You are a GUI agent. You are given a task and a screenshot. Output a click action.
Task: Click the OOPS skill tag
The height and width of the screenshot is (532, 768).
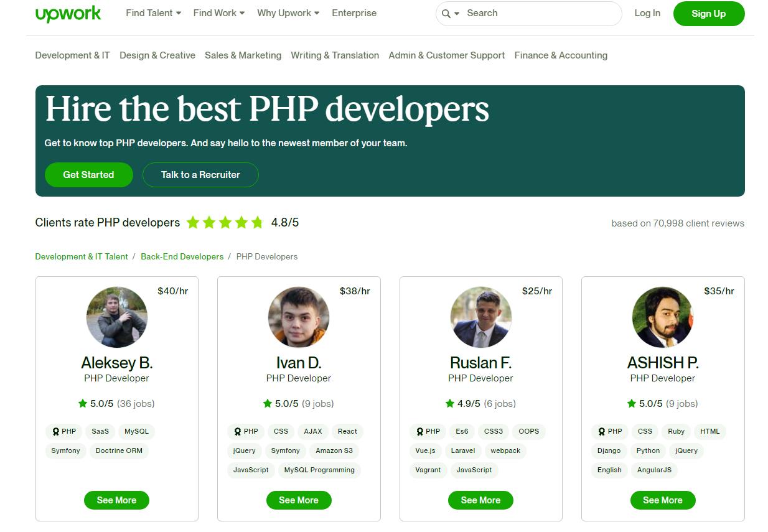coord(529,431)
